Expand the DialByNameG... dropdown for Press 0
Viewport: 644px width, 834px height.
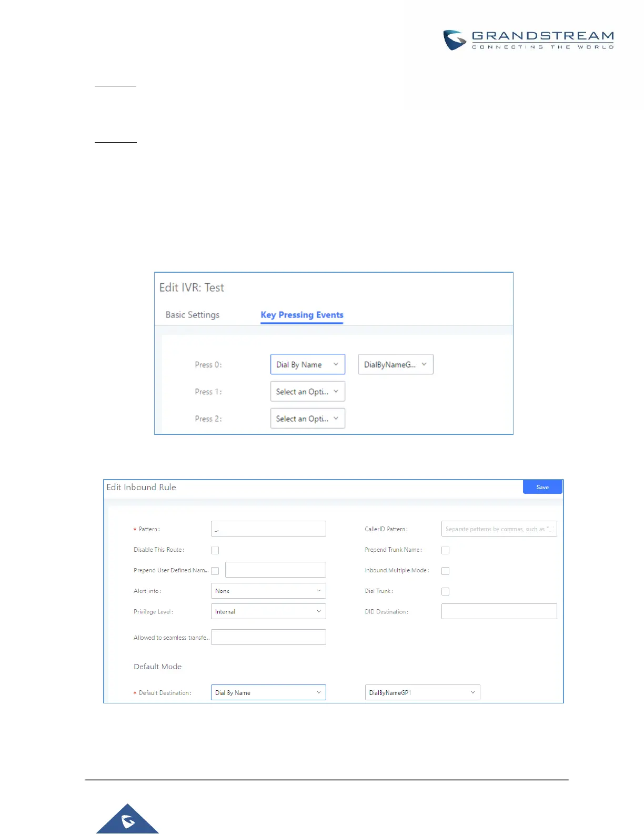[x=396, y=364]
